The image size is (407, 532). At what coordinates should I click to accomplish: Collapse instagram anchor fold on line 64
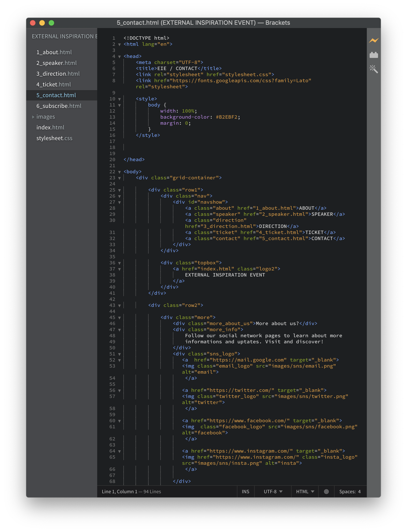(119, 451)
